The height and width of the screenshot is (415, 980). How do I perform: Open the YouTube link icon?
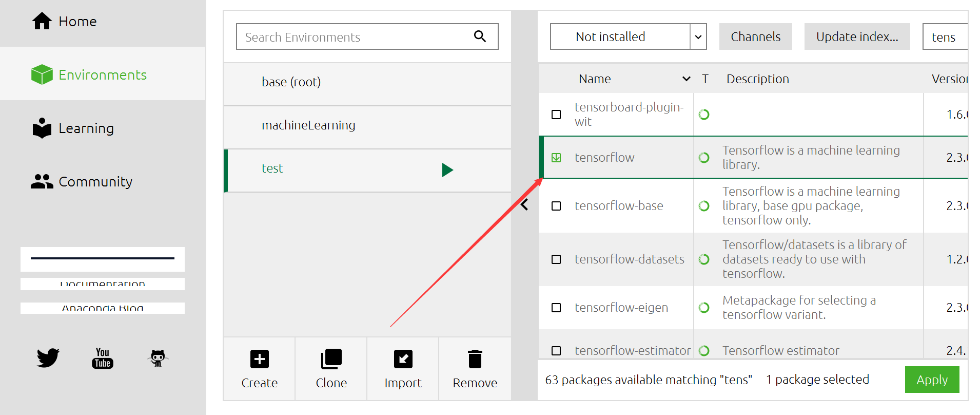coord(103,358)
